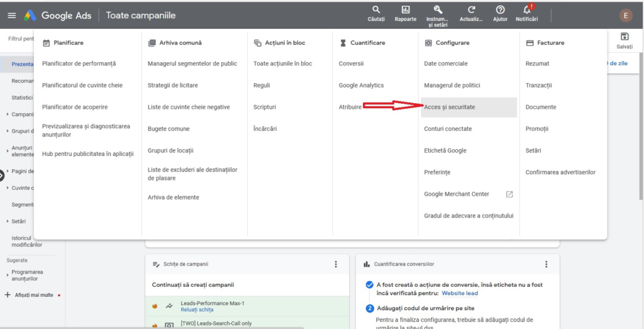The image size is (644, 329).
Task: Select Acces și securitate
Action: [469, 107]
